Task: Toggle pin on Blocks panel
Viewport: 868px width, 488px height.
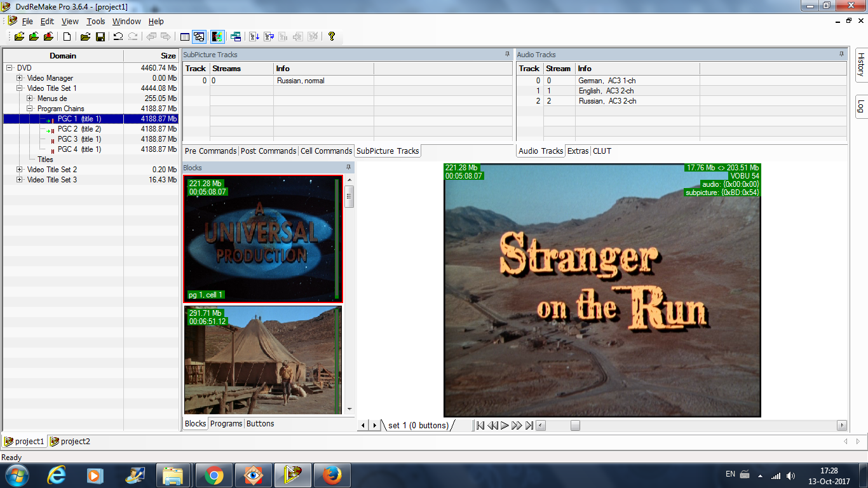Action: 348,168
